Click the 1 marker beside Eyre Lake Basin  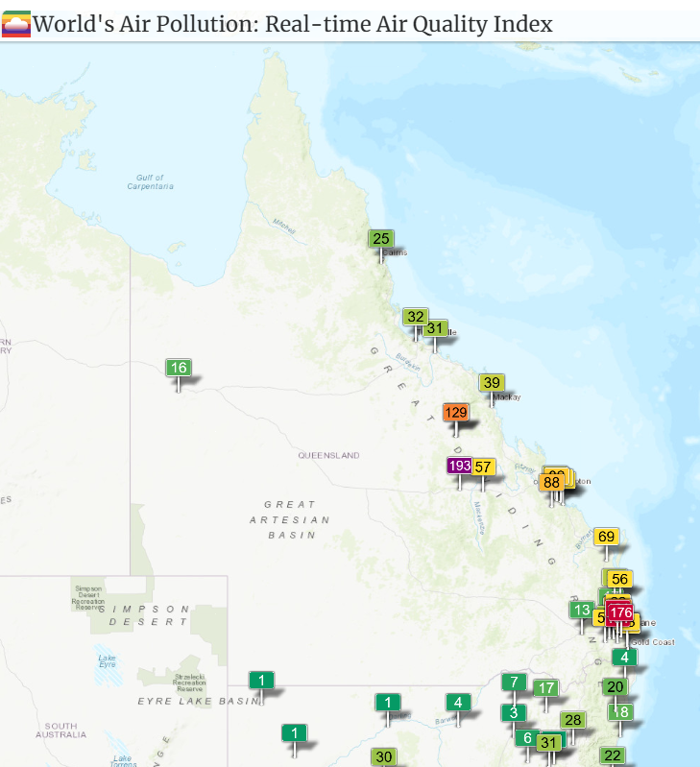pyautogui.click(x=262, y=681)
